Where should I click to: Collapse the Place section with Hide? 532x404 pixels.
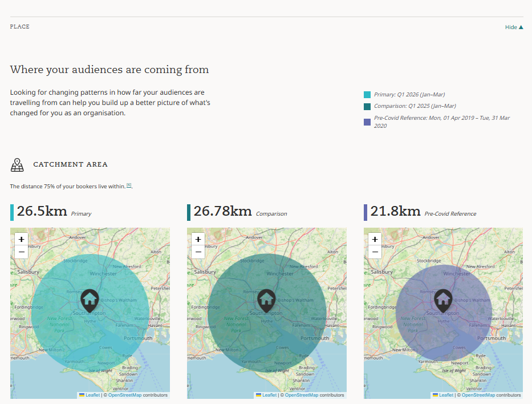pyautogui.click(x=514, y=27)
